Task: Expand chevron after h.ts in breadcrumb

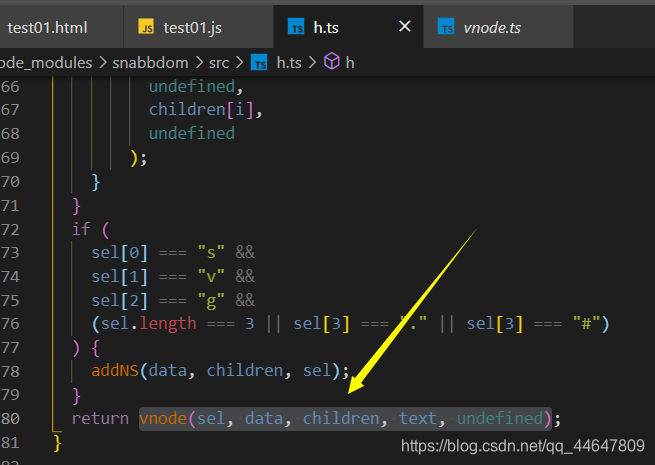Action: coord(312,63)
